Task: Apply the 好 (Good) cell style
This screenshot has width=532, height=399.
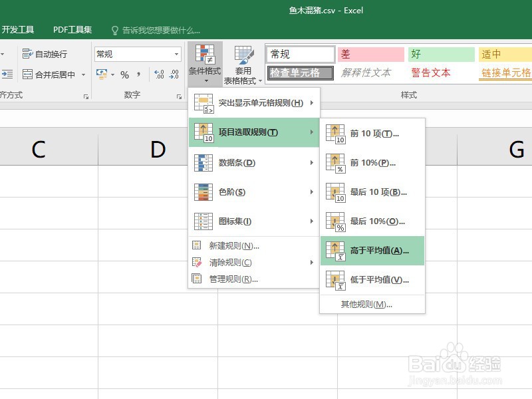Action: (441, 55)
